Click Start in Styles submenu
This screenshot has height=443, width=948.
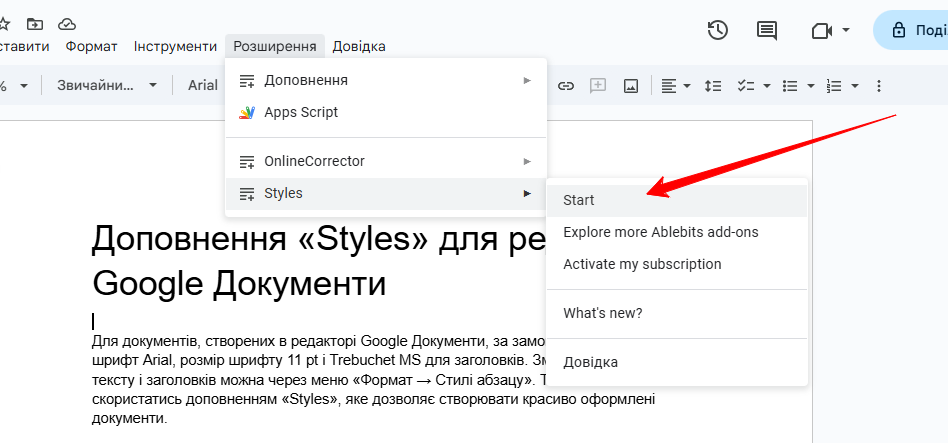point(677,200)
